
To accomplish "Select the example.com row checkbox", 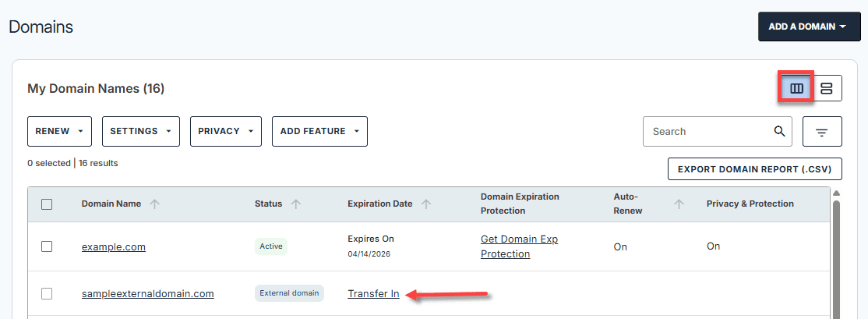I will [x=47, y=246].
